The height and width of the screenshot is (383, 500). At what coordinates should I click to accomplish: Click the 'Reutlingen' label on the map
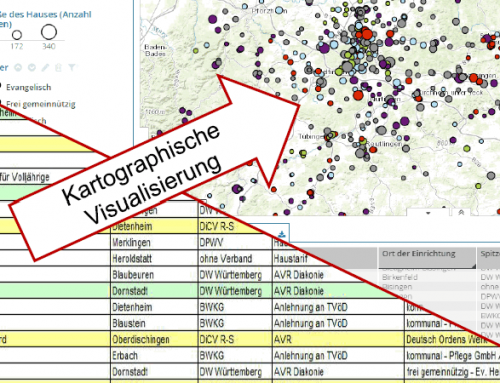tap(384, 144)
